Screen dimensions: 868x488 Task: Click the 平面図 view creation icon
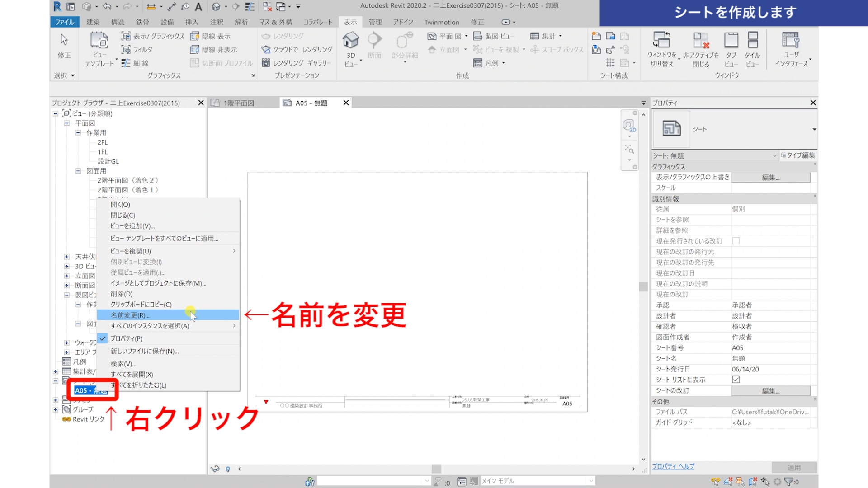coord(432,36)
